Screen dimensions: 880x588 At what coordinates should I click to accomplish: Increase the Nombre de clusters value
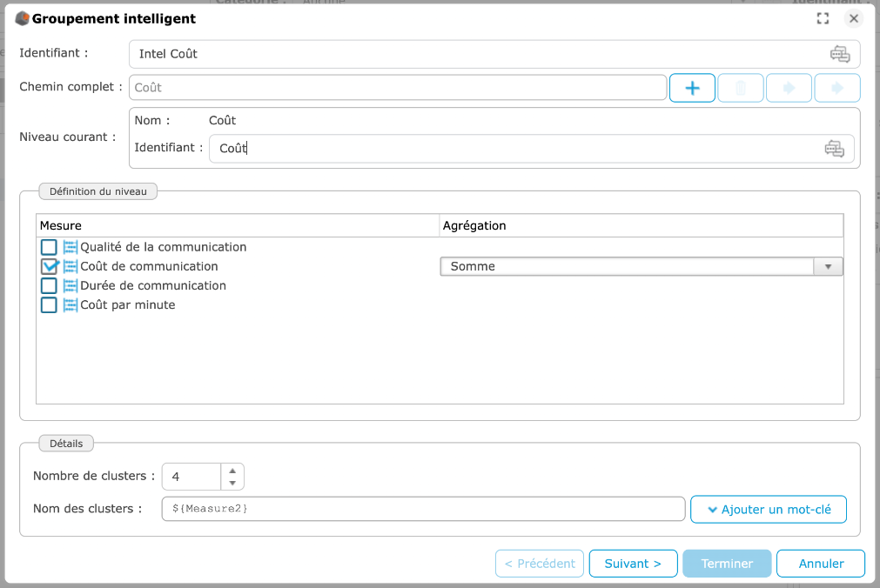(x=232, y=471)
